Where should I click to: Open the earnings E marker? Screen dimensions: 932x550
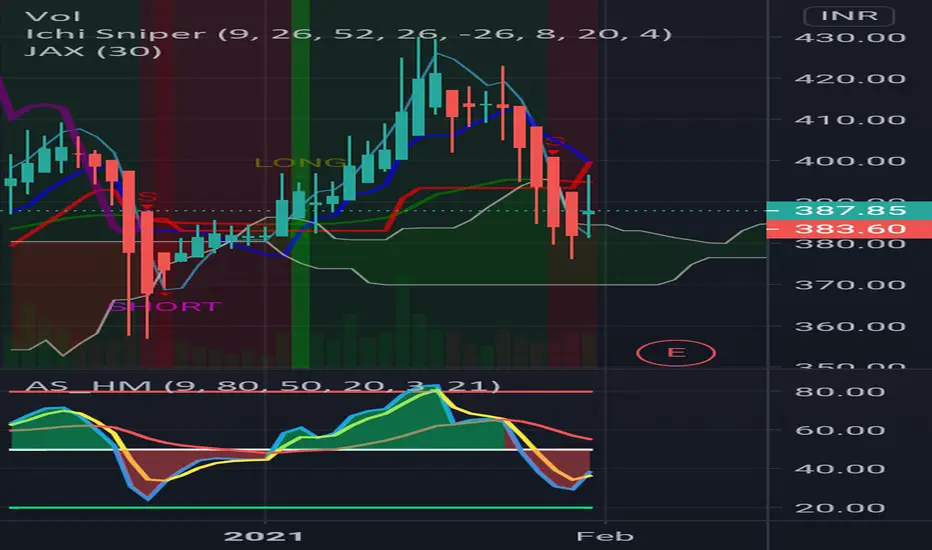coord(676,353)
